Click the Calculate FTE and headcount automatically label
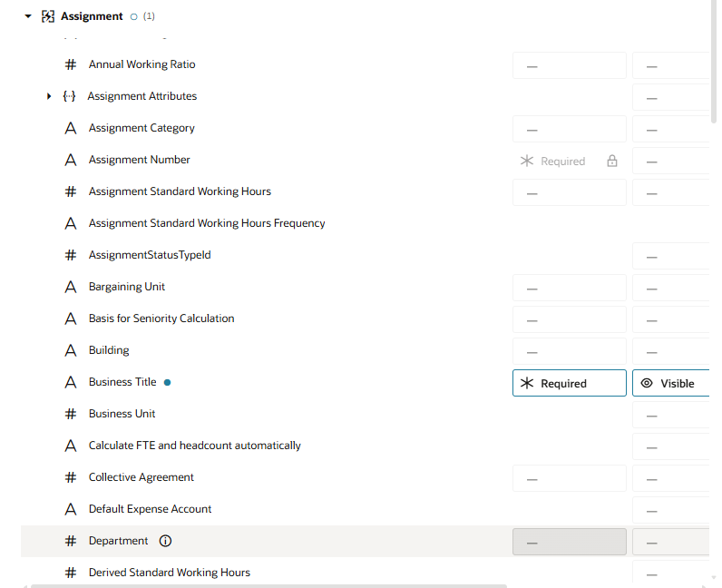 pos(194,446)
